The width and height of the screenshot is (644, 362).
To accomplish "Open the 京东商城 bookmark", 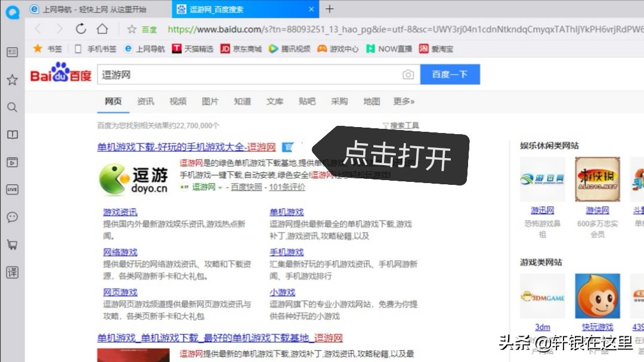I will click(x=241, y=49).
